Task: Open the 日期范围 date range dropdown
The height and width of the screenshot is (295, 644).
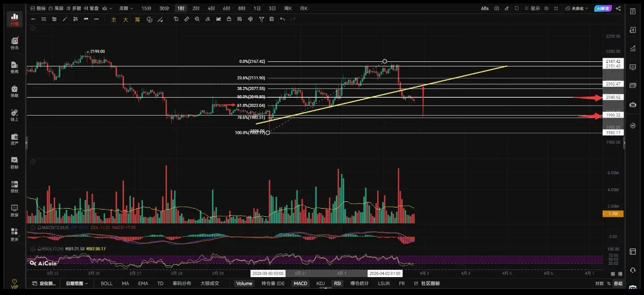Action: [77, 283]
